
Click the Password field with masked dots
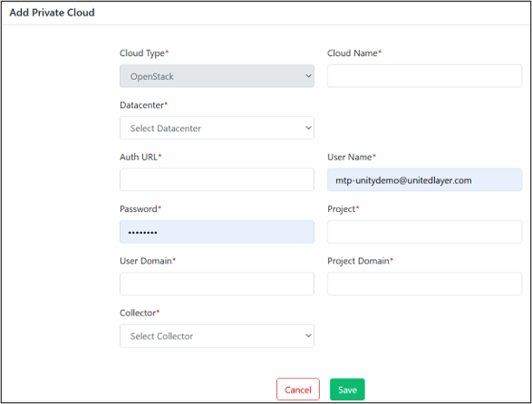[217, 232]
